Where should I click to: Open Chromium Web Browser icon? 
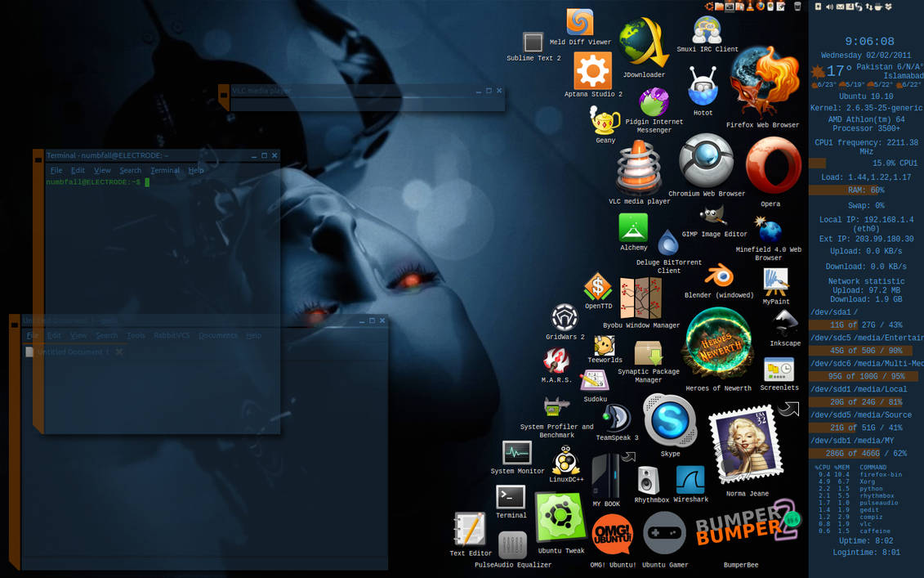[706, 160]
